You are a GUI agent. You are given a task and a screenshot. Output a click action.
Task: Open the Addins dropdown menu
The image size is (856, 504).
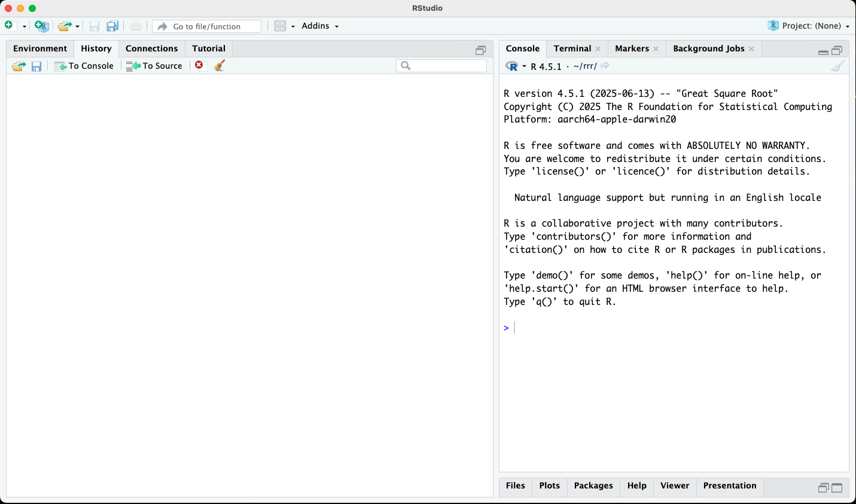320,26
